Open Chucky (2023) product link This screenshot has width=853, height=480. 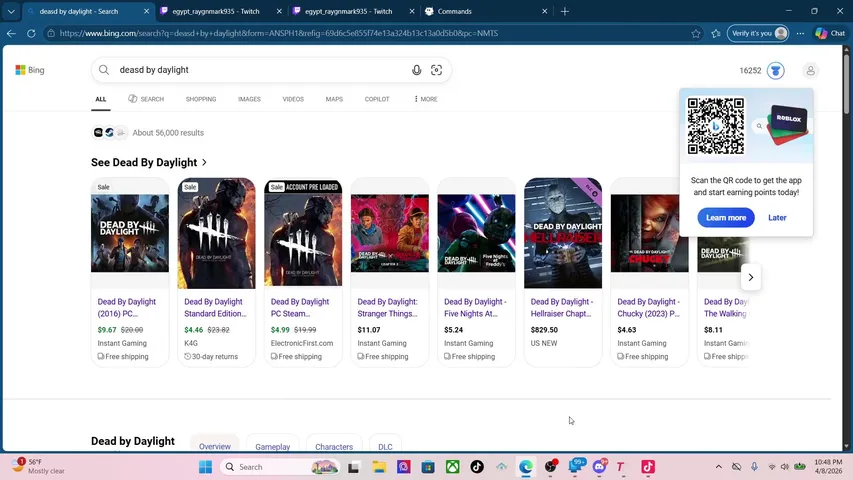(648, 307)
